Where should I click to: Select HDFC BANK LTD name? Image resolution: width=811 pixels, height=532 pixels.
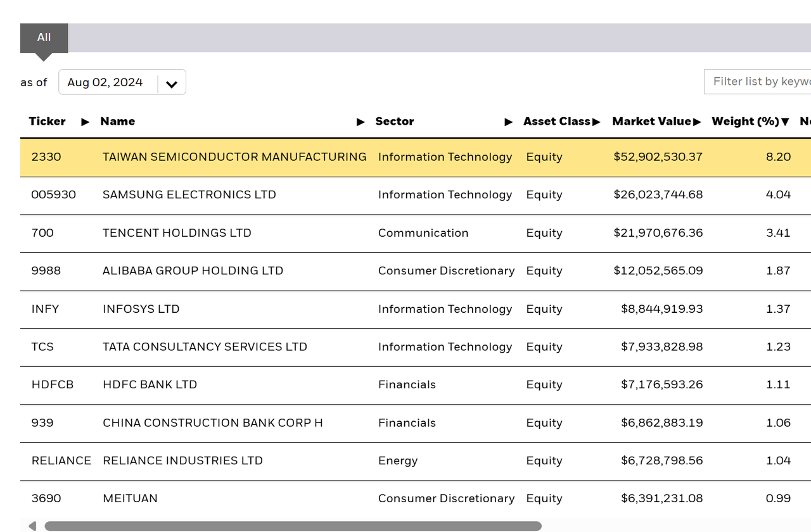[x=150, y=384]
